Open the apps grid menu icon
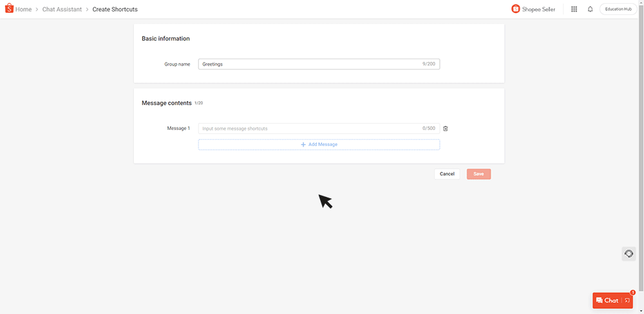 pyautogui.click(x=574, y=9)
